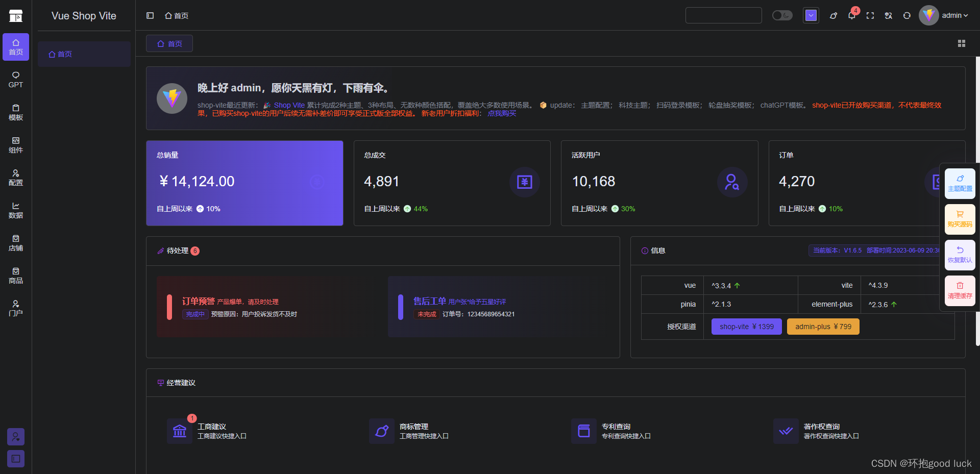Click the 点我购买 purchase link
Image resolution: width=980 pixels, height=474 pixels.
pyautogui.click(x=502, y=113)
